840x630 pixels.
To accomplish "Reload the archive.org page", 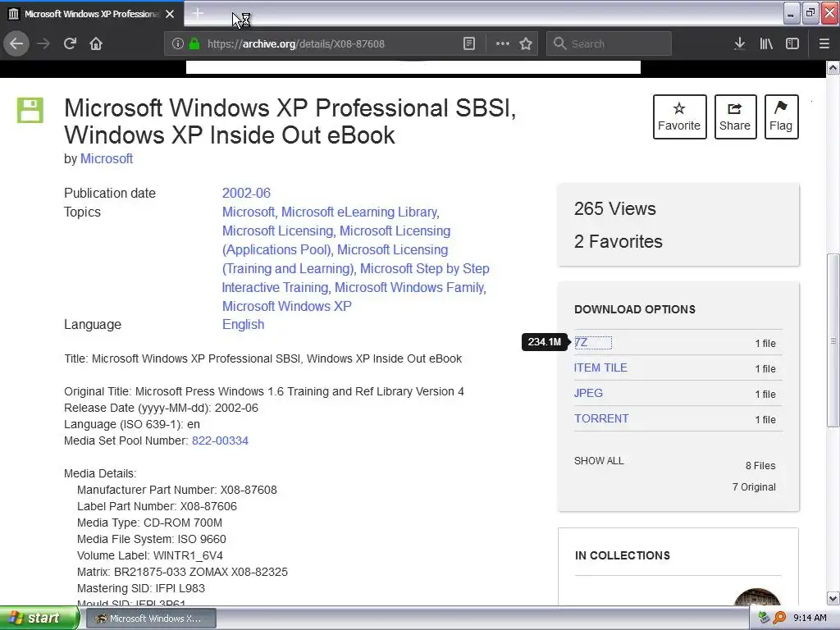I will [x=70, y=43].
